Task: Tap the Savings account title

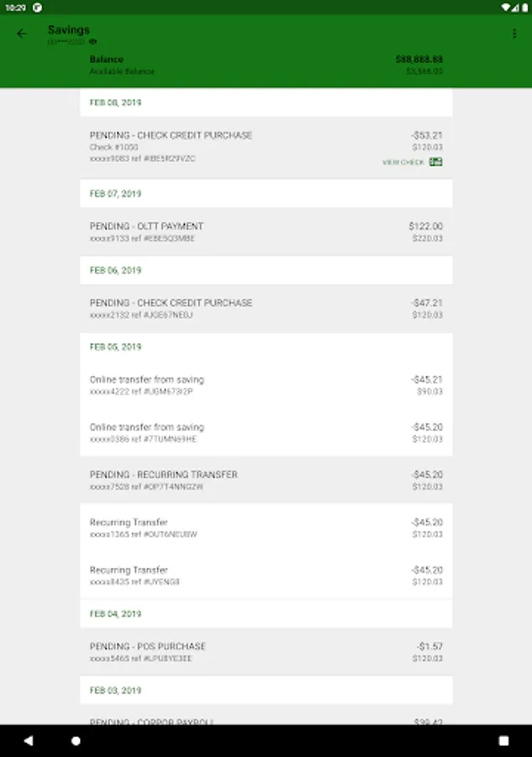Action: pos(68,30)
